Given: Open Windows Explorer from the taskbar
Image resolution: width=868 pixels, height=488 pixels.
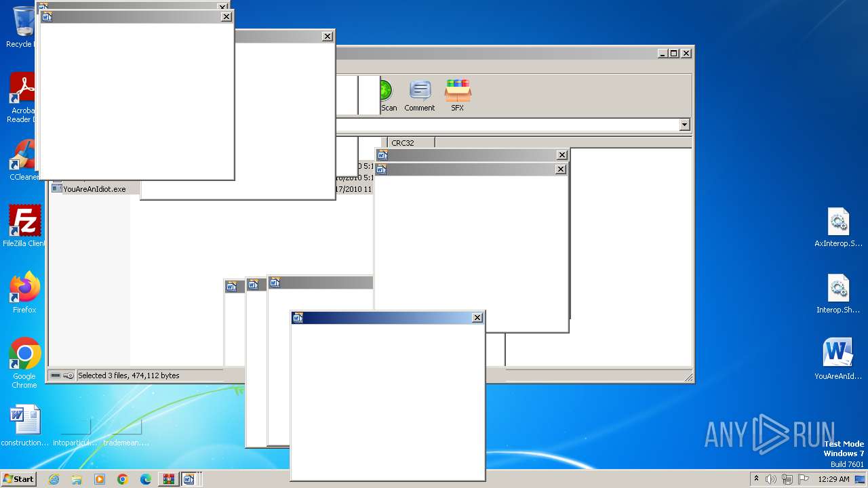Looking at the screenshot, I should pyautogui.click(x=77, y=479).
